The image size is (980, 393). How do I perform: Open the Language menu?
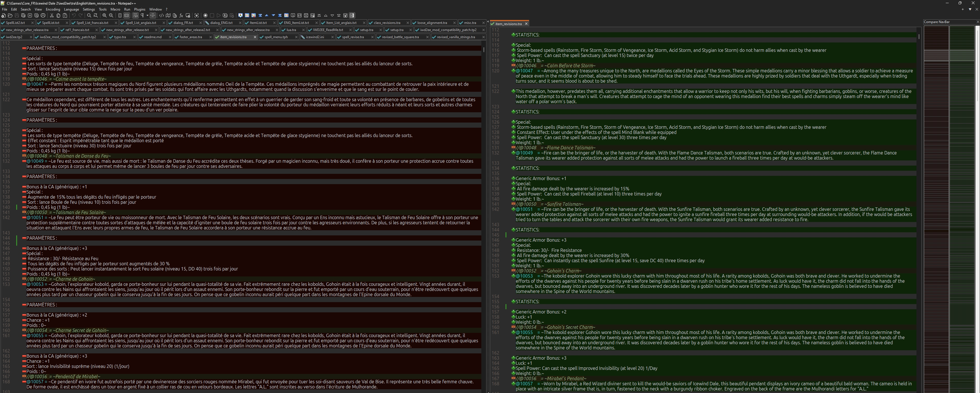coord(72,9)
